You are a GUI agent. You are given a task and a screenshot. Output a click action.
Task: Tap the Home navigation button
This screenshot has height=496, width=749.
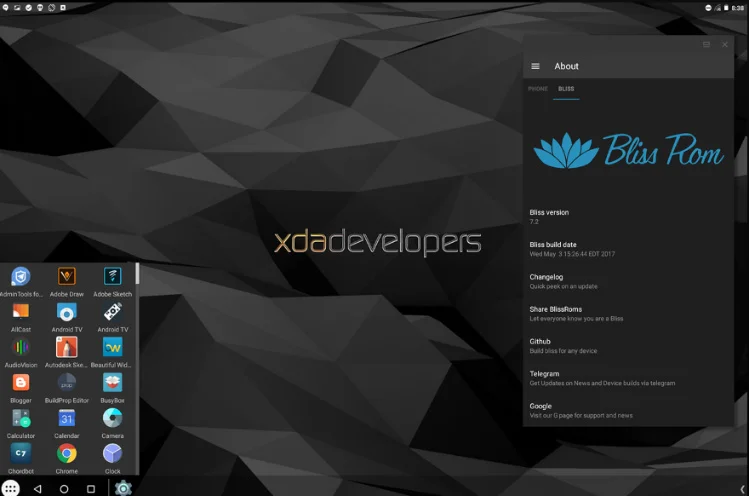pos(64,489)
